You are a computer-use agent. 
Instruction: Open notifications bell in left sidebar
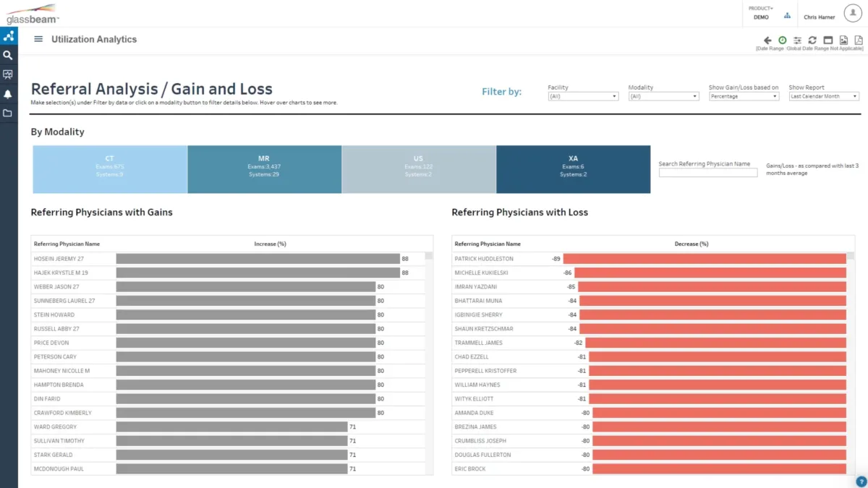click(x=9, y=94)
